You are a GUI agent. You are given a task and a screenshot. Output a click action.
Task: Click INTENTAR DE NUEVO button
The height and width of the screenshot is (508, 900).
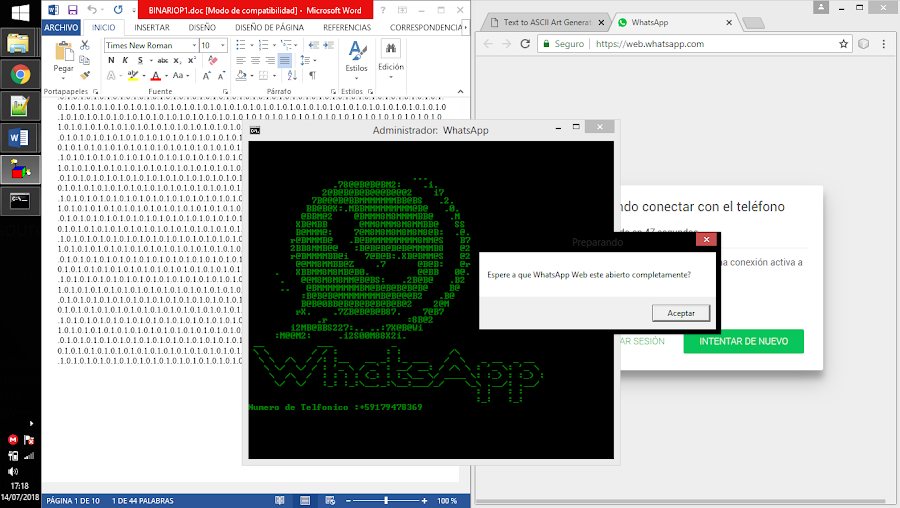(743, 342)
